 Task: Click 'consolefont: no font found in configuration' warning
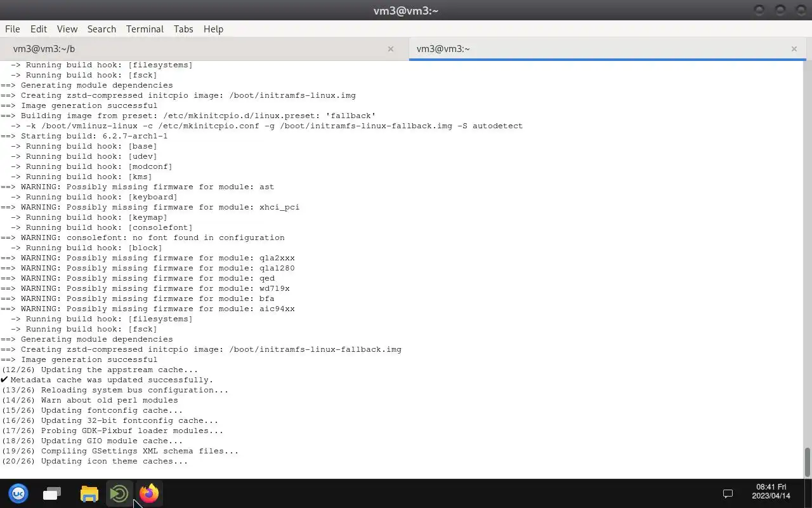tap(143, 237)
